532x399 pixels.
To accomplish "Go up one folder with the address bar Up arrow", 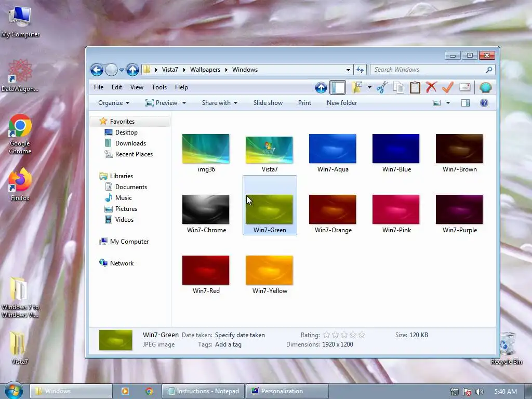I will [x=132, y=70].
